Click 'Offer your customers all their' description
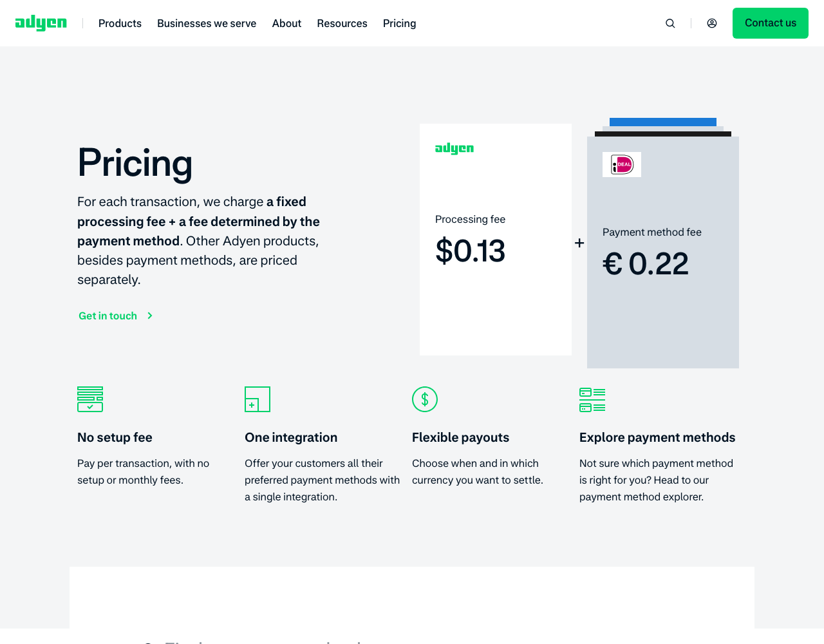This screenshot has width=824, height=644. point(322,480)
